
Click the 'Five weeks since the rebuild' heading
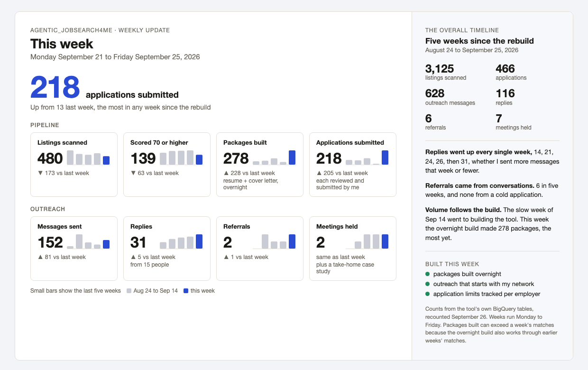(x=479, y=41)
